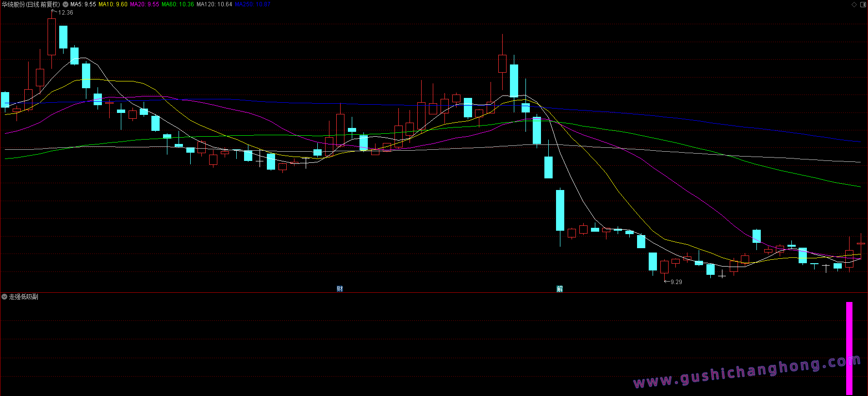Click the www.gushichanghong.com watermark link
Screen dimensions: 868x396
coord(747,372)
